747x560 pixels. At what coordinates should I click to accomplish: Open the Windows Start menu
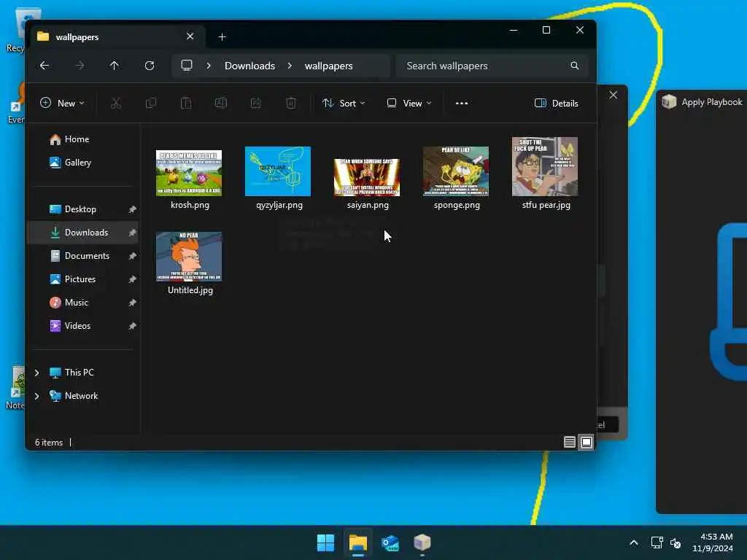point(326,542)
